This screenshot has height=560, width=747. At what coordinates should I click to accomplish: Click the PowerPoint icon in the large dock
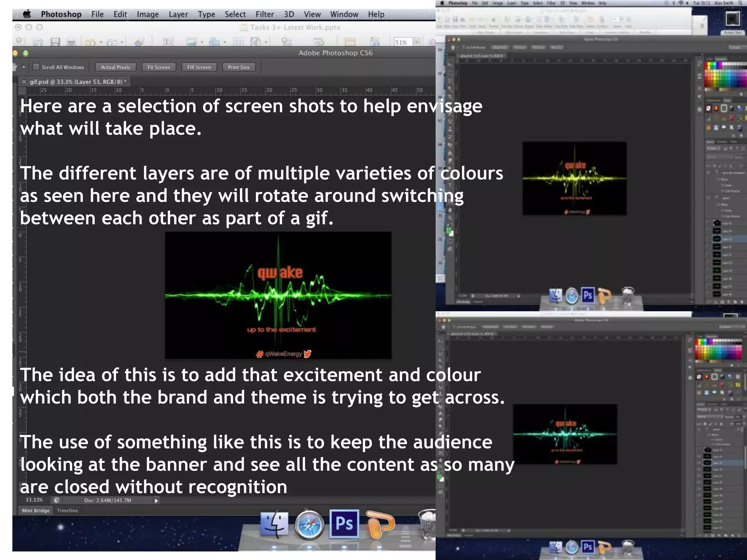click(x=380, y=525)
